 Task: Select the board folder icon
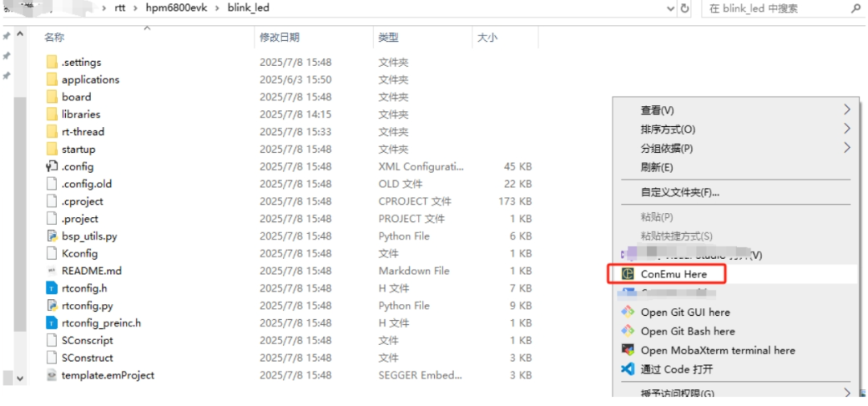51,97
